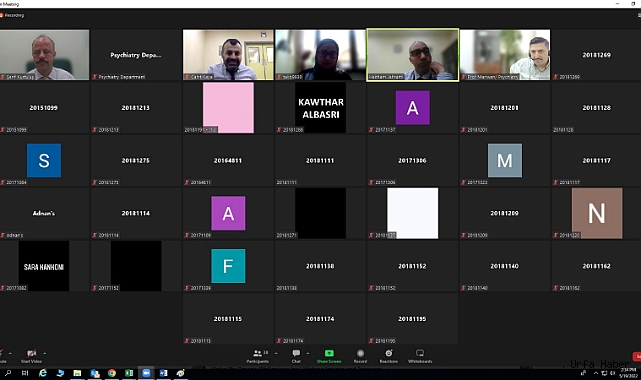Click the volume icon in system tray
Screen dimensions: 641x380
(612, 373)
